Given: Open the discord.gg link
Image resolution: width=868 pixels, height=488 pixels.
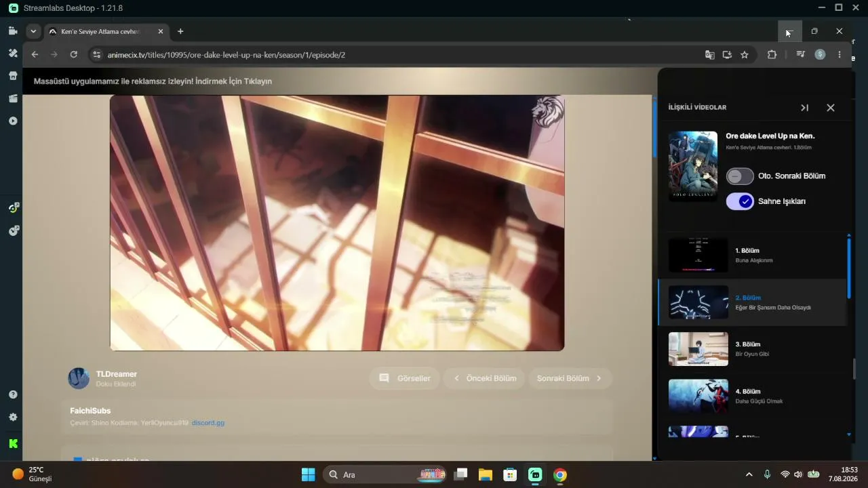Looking at the screenshot, I should coord(208,423).
